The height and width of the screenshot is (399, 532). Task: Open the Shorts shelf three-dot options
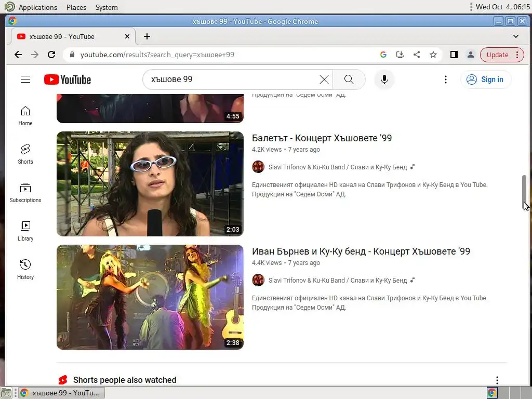coord(497,380)
